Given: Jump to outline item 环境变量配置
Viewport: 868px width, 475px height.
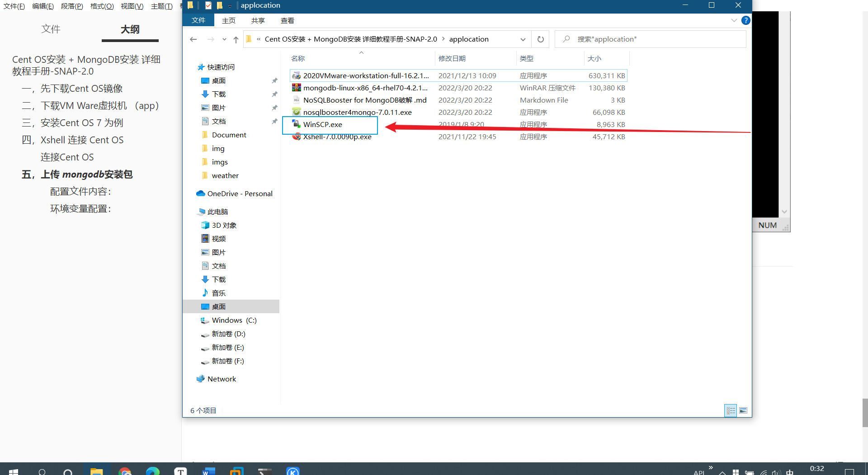Looking at the screenshot, I should coord(80,209).
